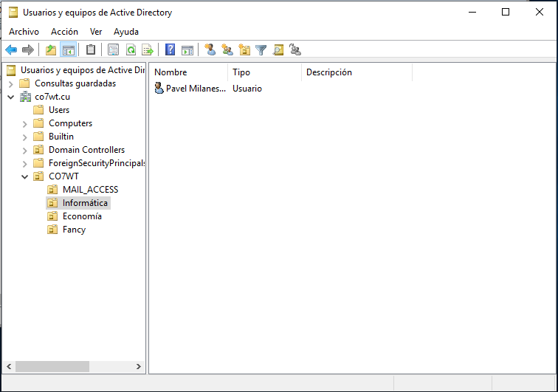
Task: Click the Economía OU folder icon
Action: click(x=52, y=216)
